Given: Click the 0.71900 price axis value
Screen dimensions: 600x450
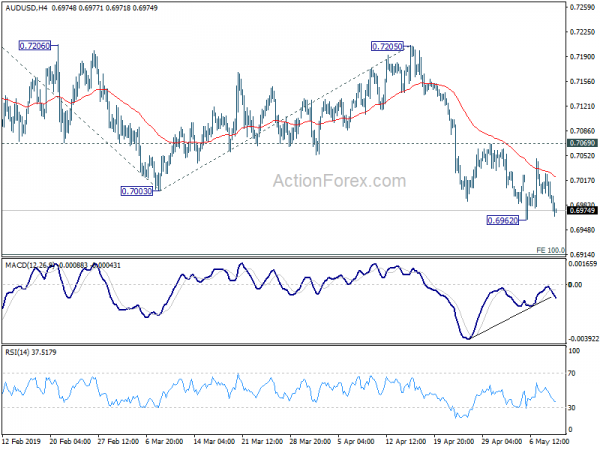Looking at the screenshot, I should [582, 57].
